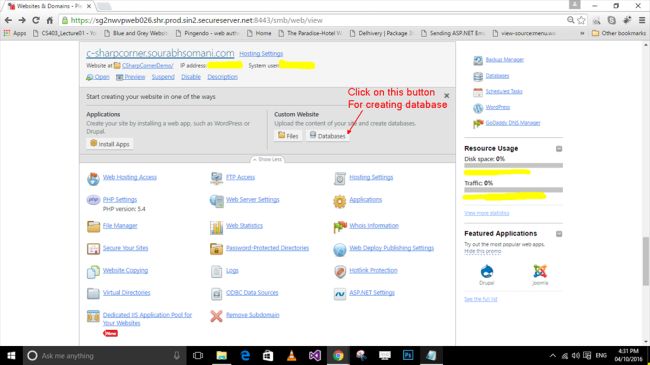Open the Backup Manager sidebar icon
The width and height of the screenshot is (650, 365).
click(478, 61)
